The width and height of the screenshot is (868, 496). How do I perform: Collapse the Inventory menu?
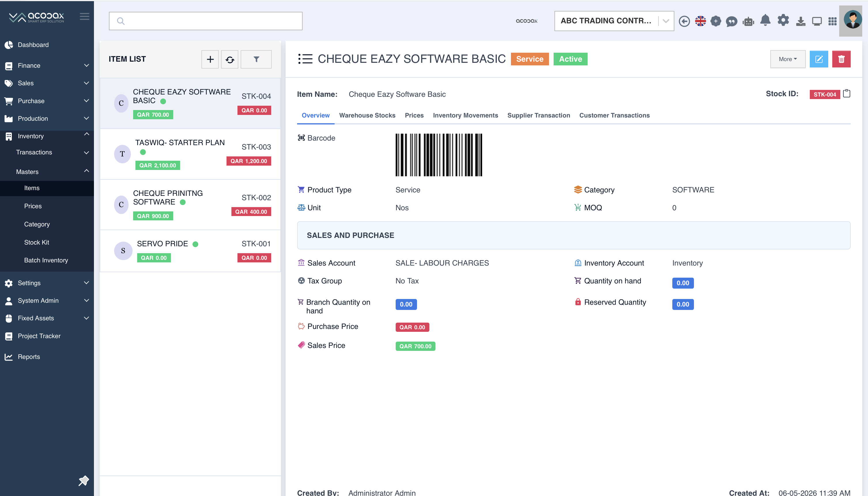(47, 136)
